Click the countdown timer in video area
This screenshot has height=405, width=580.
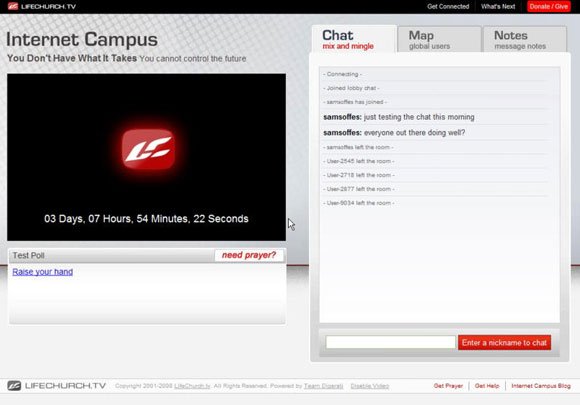[146, 219]
